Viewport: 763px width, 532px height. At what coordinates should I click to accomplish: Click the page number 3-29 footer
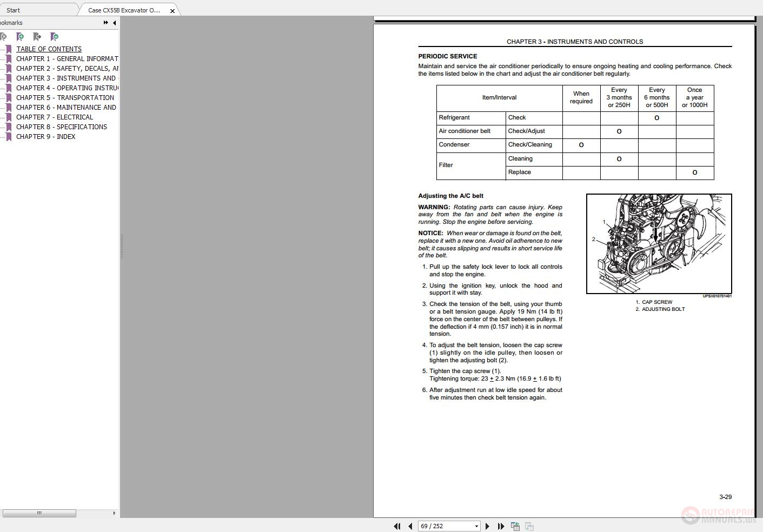[x=725, y=497]
